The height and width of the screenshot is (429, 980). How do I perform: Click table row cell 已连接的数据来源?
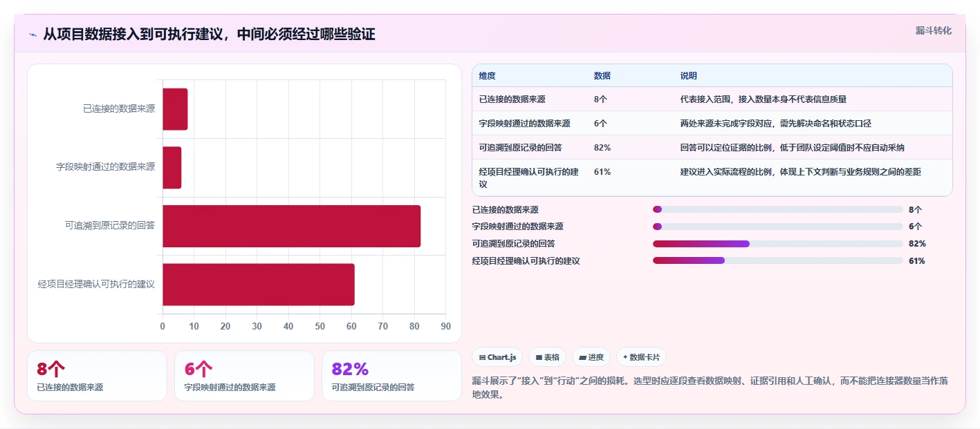click(512, 99)
